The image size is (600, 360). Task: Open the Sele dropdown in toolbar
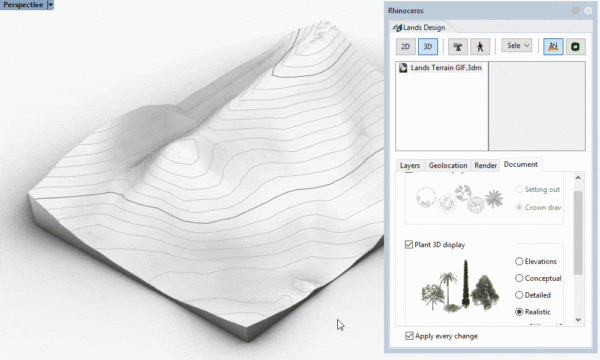[517, 46]
